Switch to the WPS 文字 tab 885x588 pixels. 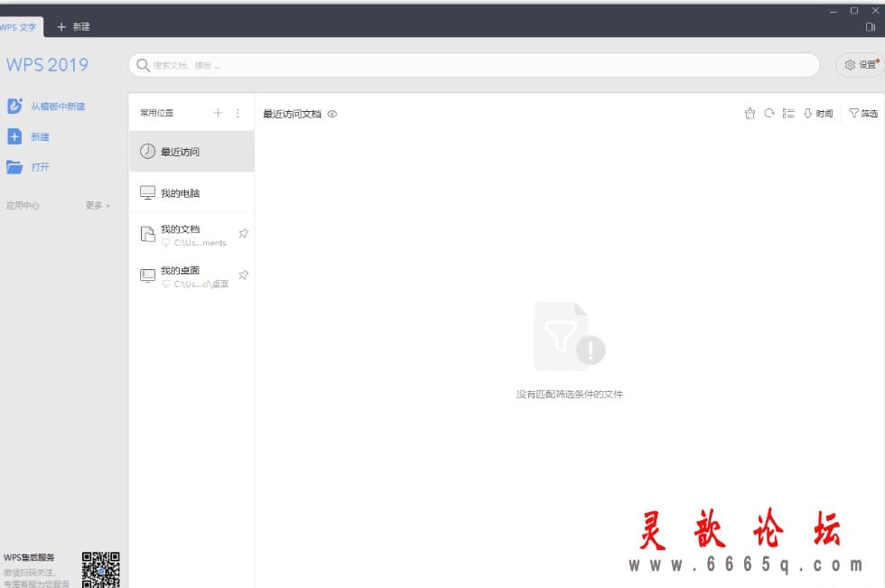(20, 26)
